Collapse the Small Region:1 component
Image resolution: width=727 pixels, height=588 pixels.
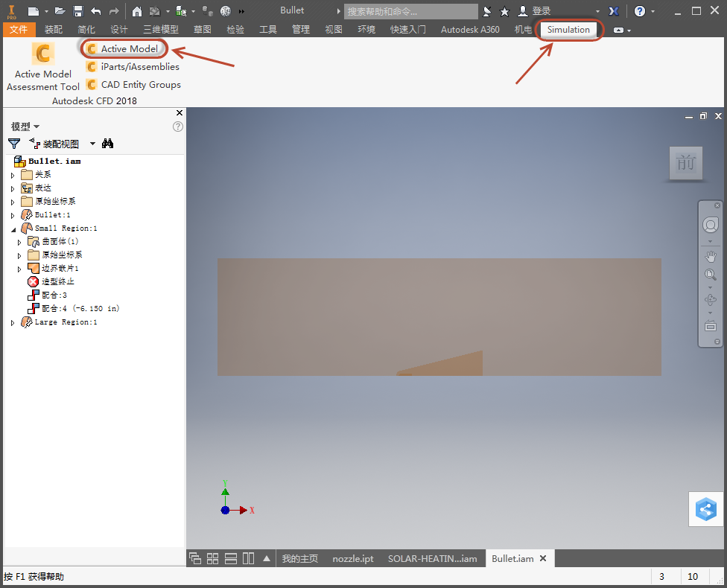(13, 229)
